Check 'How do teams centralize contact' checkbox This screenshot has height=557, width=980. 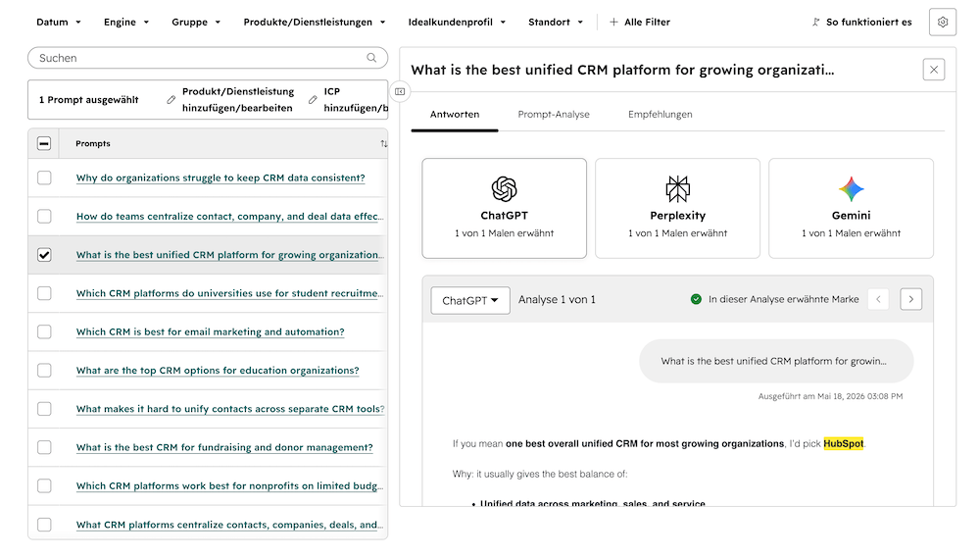[x=44, y=217]
